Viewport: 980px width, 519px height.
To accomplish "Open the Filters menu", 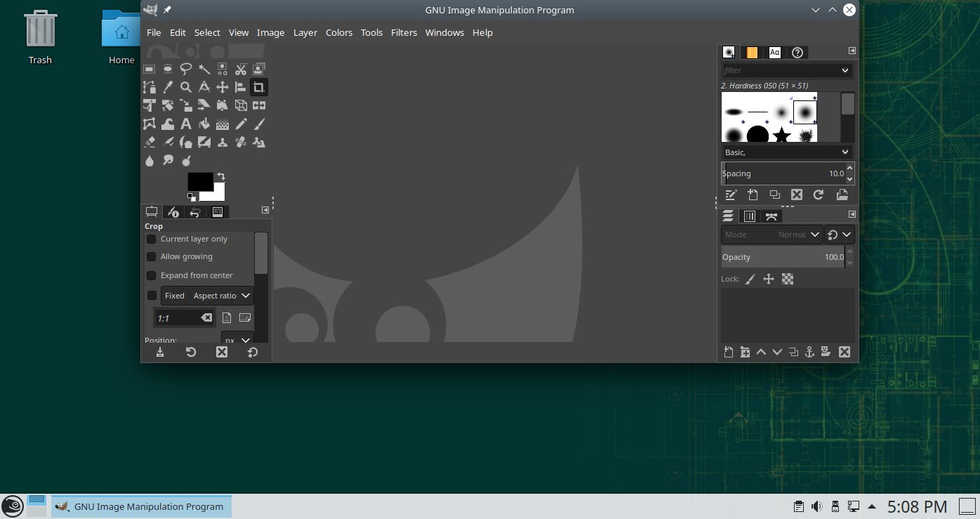I will [404, 32].
